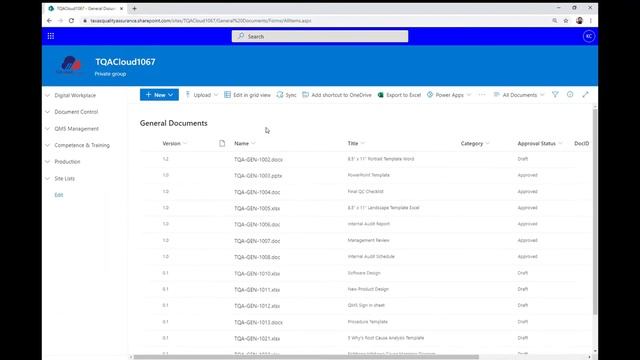The width and height of the screenshot is (640, 360).
Task: Open the details pane info icon
Action: pos(570,95)
